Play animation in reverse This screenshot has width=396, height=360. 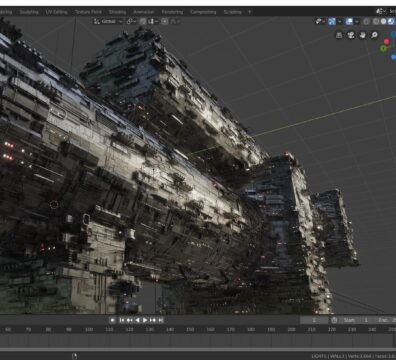click(137, 320)
